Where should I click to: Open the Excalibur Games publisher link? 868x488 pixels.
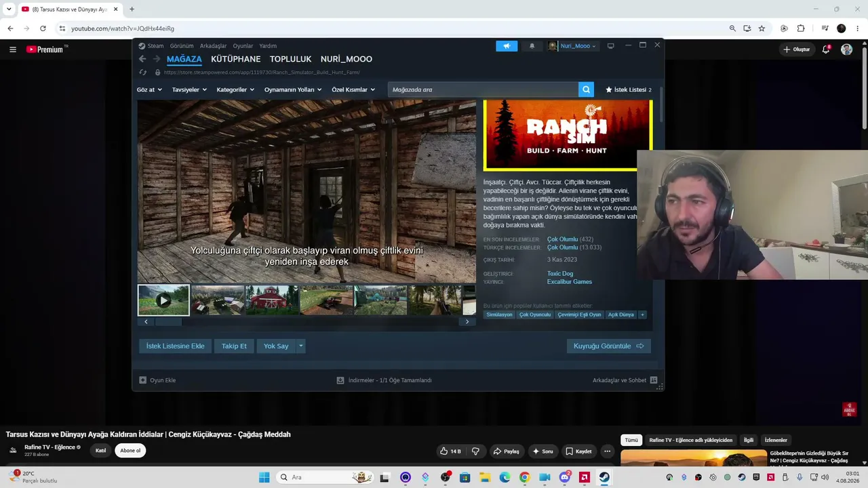tap(570, 282)
